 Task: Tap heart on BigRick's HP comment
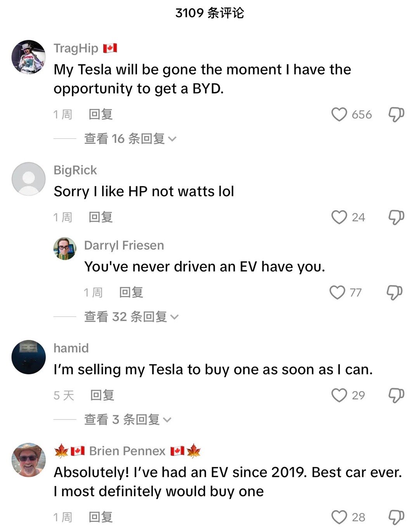click(x=339, y=217)
